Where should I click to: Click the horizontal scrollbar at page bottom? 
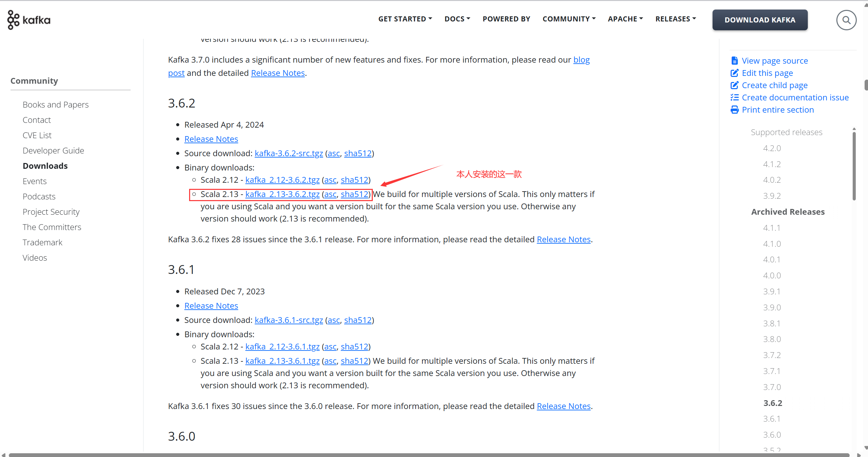(429, 455)
